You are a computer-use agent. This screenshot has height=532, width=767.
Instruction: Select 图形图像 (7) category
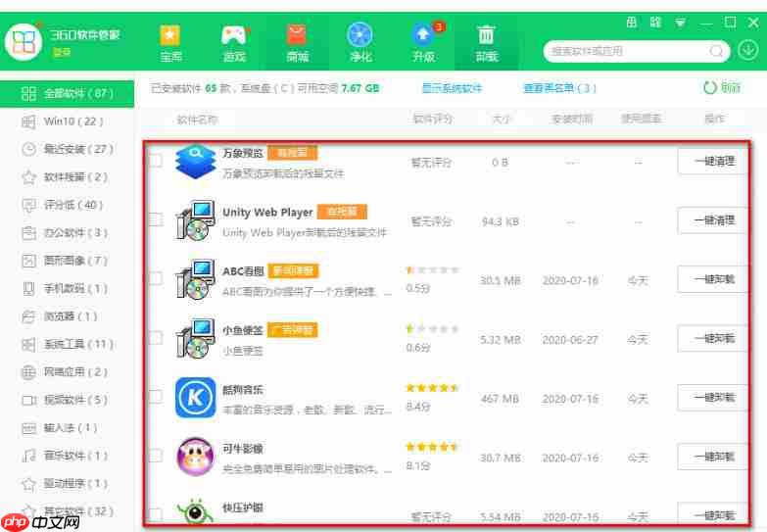click(67, 261)
